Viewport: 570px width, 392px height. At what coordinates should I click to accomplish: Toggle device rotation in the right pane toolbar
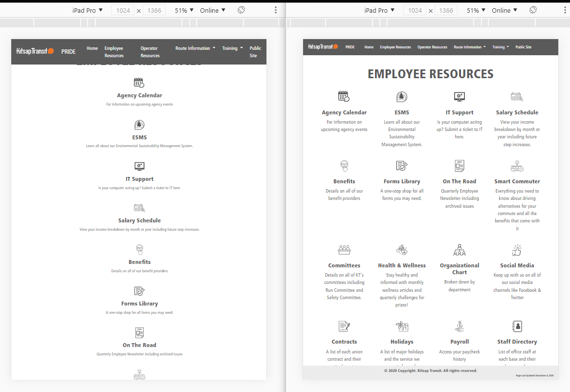pos(533,10)
